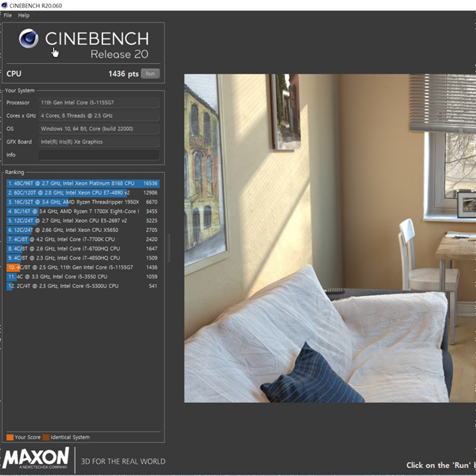Select ranking row 2 Xeon E7-4890 v2
The image size is (476, 476).
[83, 193]
